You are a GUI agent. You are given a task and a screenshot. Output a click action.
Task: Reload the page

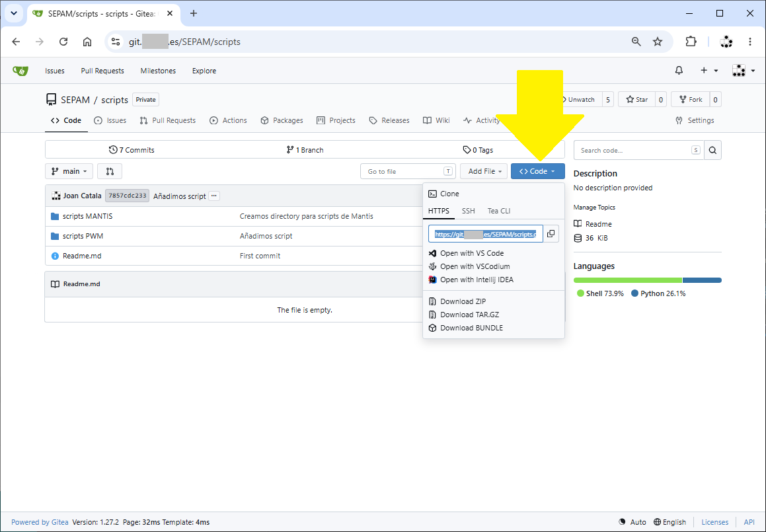point(63,42)
